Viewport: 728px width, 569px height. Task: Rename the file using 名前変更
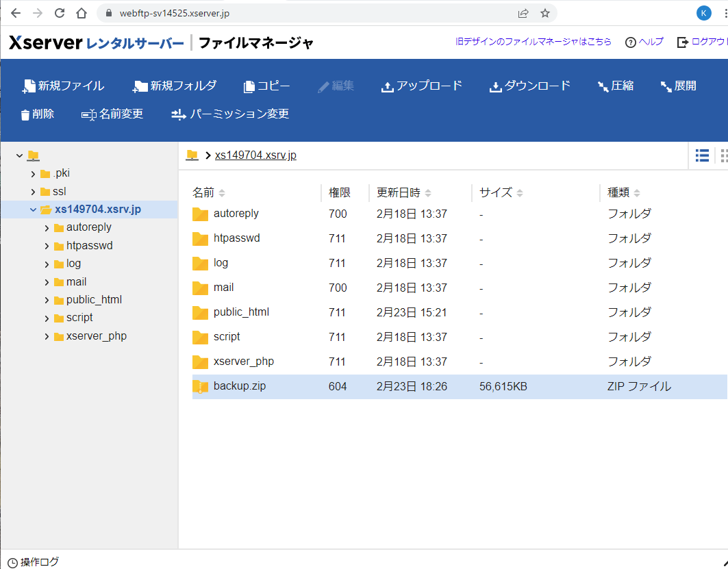(112, 114)
